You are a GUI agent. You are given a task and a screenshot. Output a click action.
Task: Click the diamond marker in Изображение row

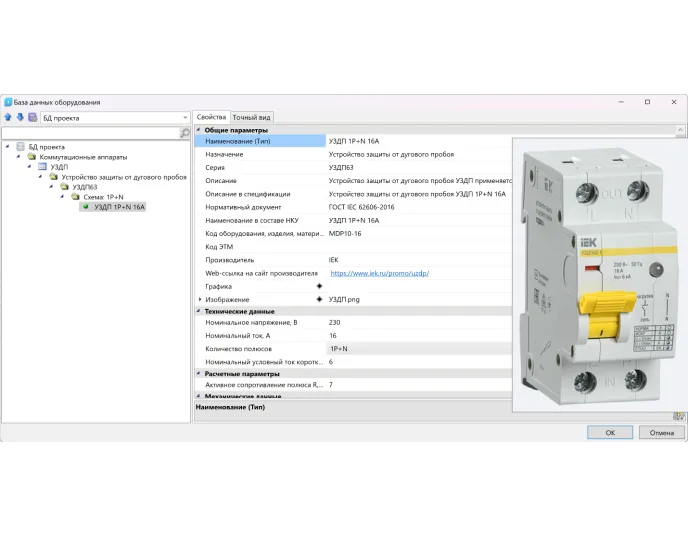tap(319, 299)
